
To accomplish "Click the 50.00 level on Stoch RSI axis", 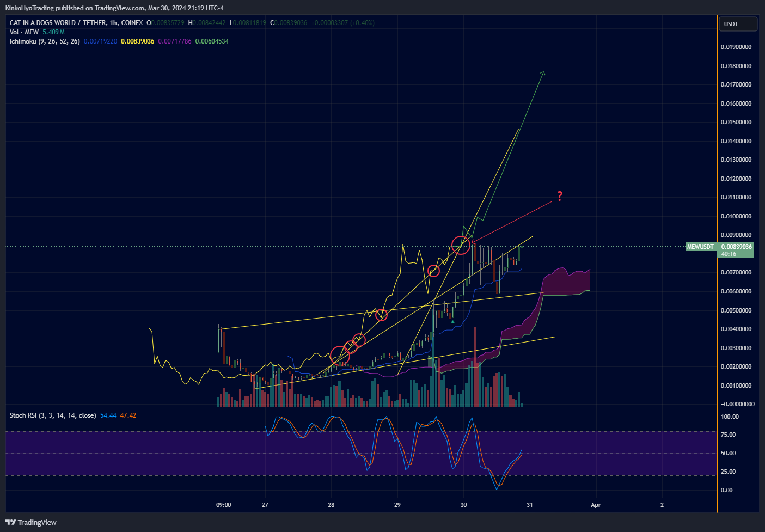I will (x=728, y=453).
